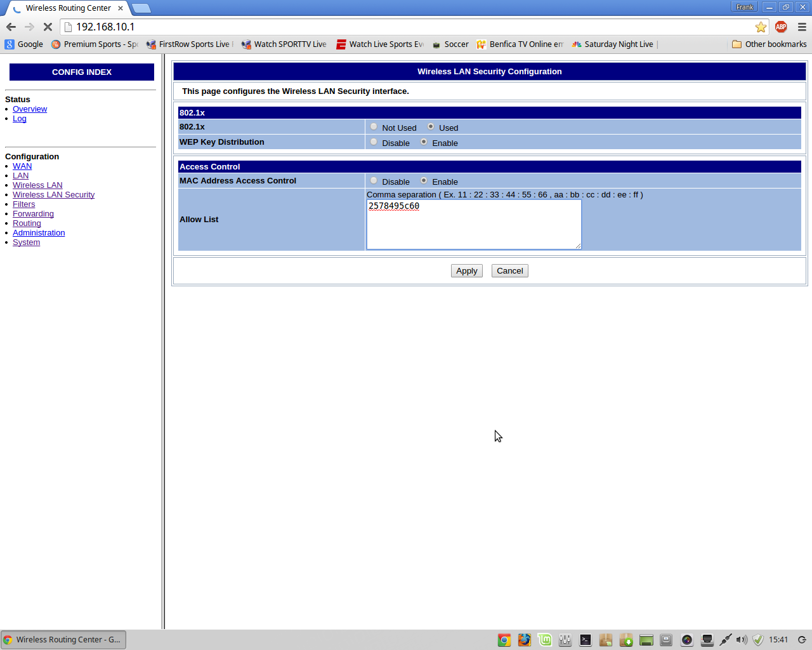Go back using the browser back arrow
Viewport: 812px width, 650px height.
(11, 27)
